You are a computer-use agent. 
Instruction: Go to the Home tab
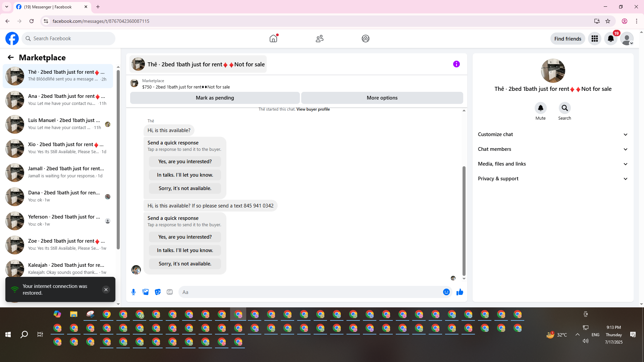pos(273,39)
